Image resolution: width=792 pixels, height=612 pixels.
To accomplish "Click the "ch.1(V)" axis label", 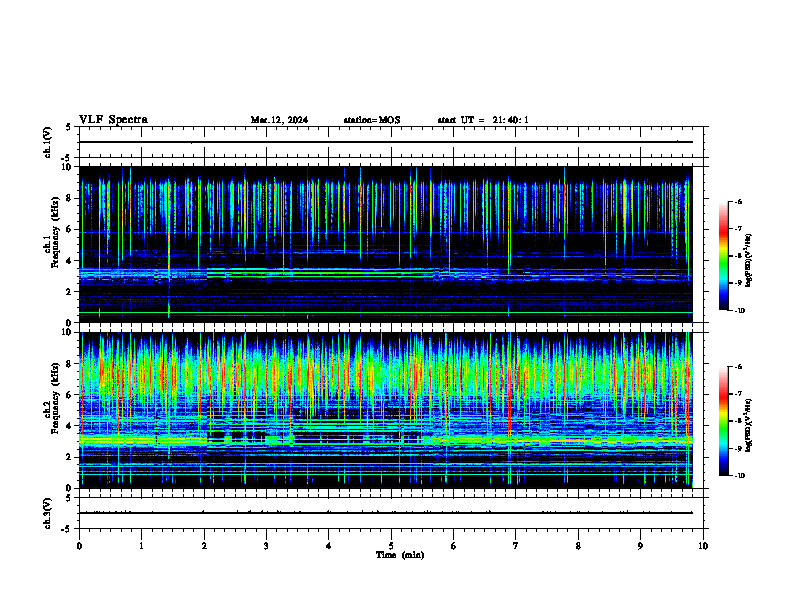I will click(x=47, y=142).
